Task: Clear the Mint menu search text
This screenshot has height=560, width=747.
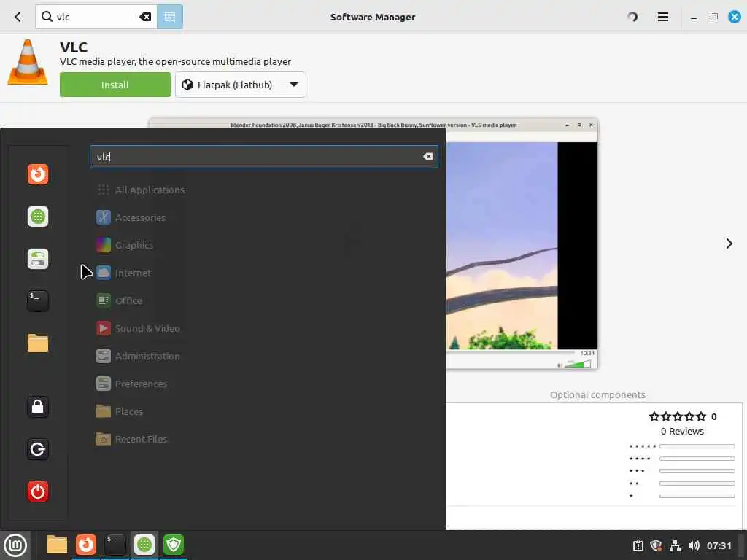Action: click(427, 157)
